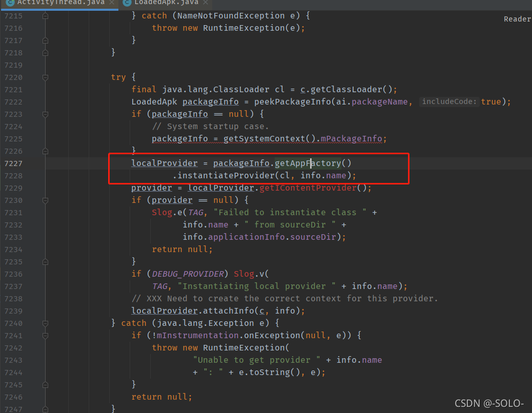
Task: Click line number 7221 in gutter
Action: [x=13, y=90]
